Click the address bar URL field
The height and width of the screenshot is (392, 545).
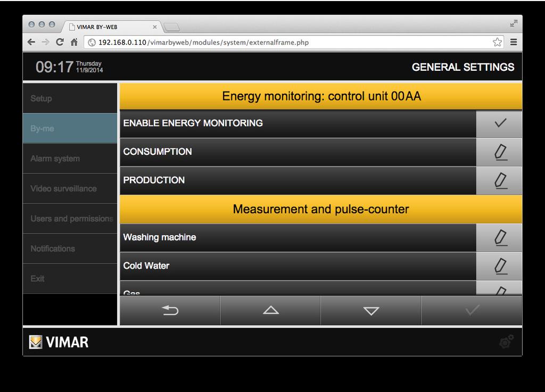click(x=294, y=43)
